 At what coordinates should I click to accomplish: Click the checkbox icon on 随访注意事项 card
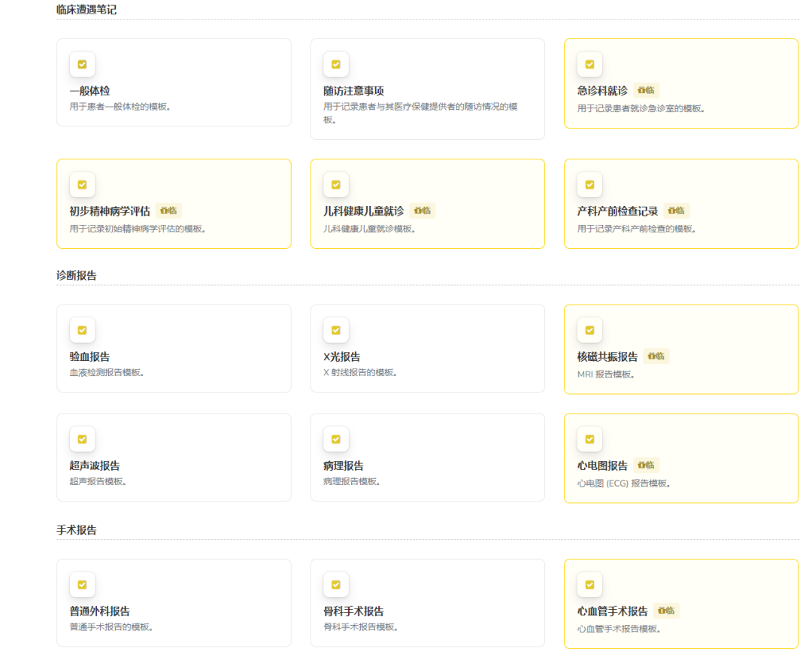coord(335,65)
